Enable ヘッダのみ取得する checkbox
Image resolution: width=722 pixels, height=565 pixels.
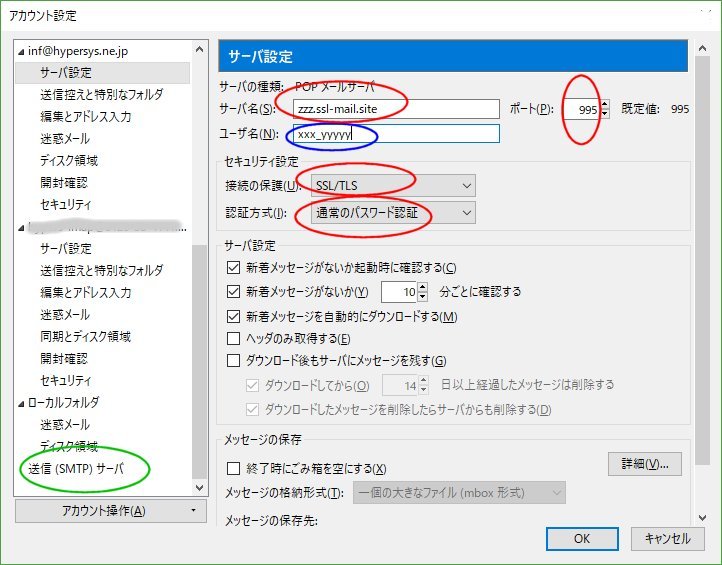pos(235,339)
